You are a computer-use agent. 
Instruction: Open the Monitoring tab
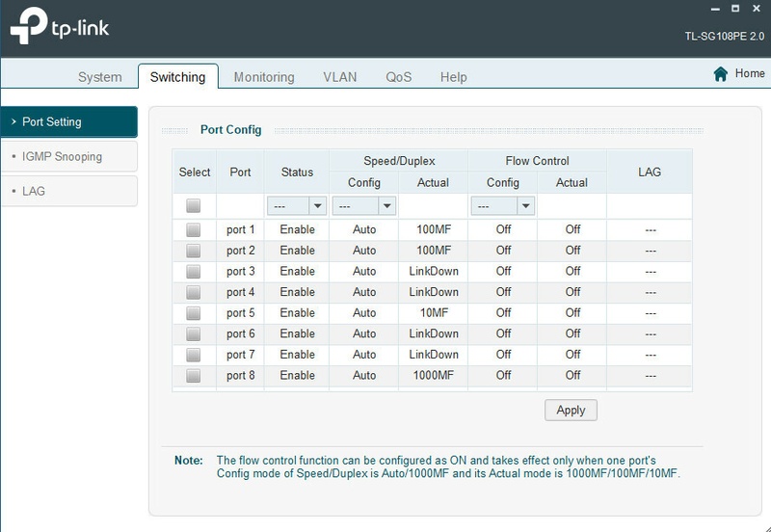coord(264,77)
